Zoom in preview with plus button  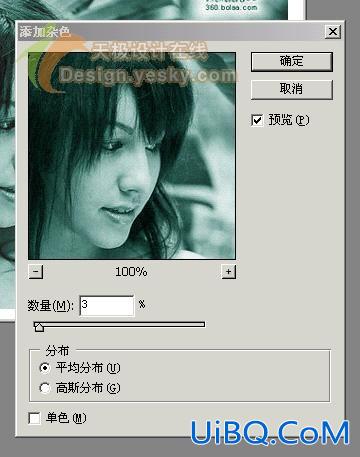point(229,272)
